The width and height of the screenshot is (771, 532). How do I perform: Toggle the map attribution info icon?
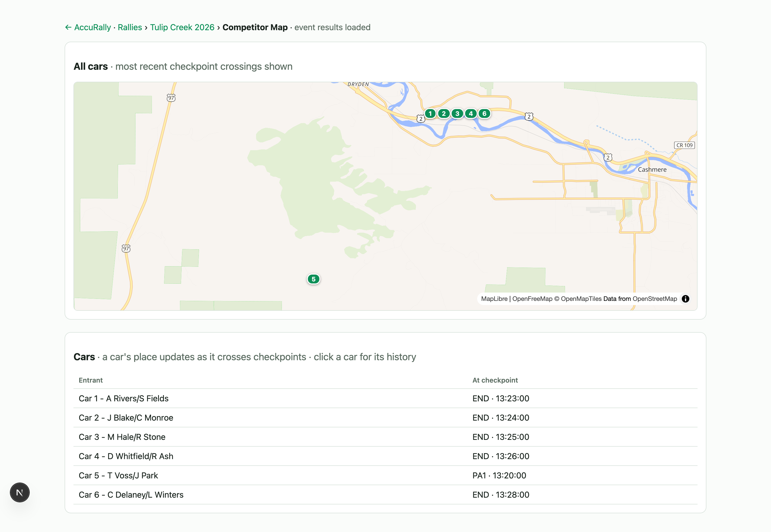(685, 299)
